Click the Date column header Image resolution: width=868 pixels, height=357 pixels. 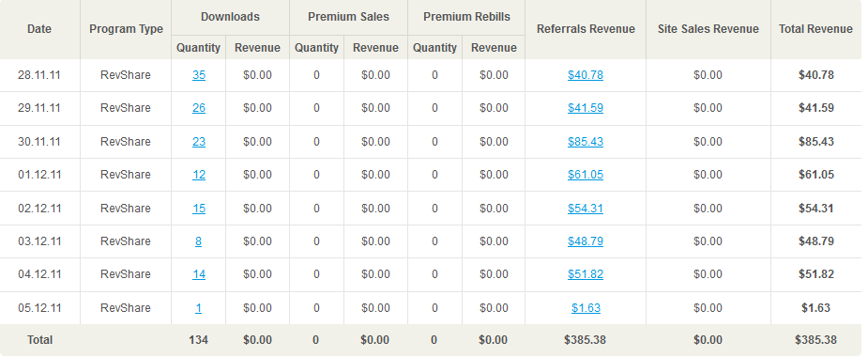click(x=39, y=29)
